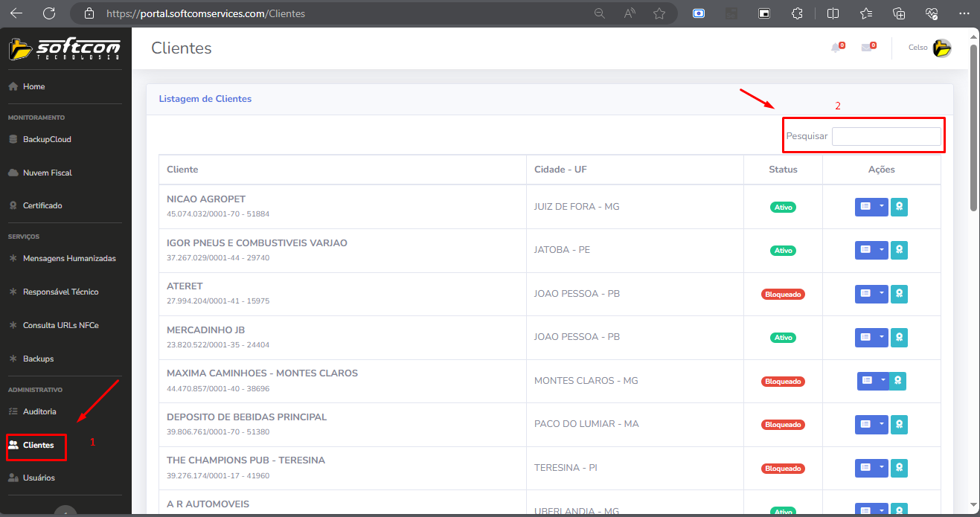This screenshot has width=980, height=517.
Task: Sort table by the Cliente column header
Action: [x=182, y=170]
